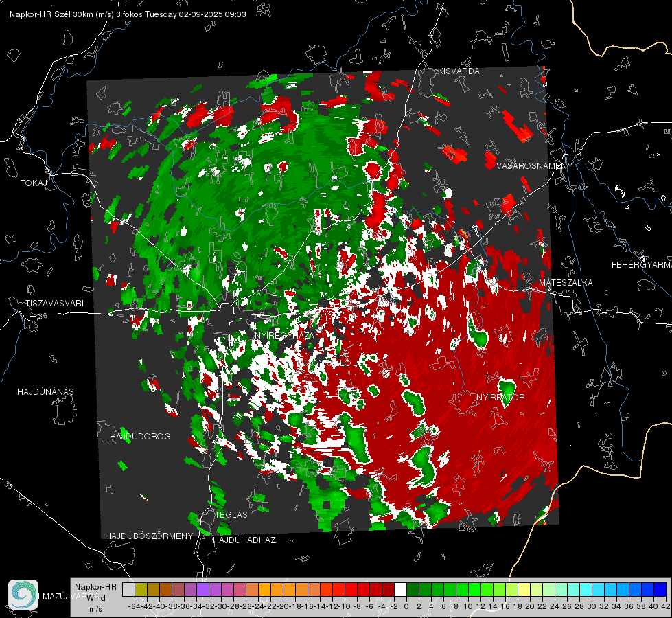Click the legend value 42

tap(666, 606)
